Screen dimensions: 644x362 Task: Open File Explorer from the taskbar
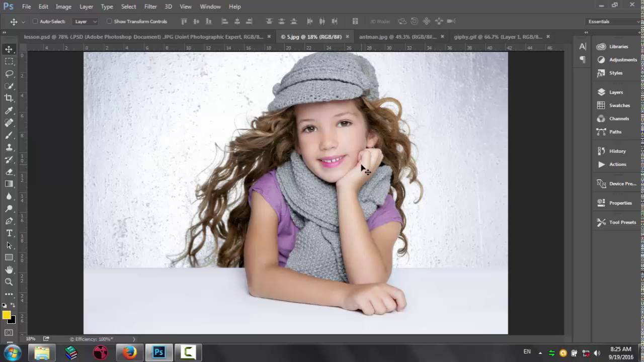pyautogui.click(x=42, y=352)
